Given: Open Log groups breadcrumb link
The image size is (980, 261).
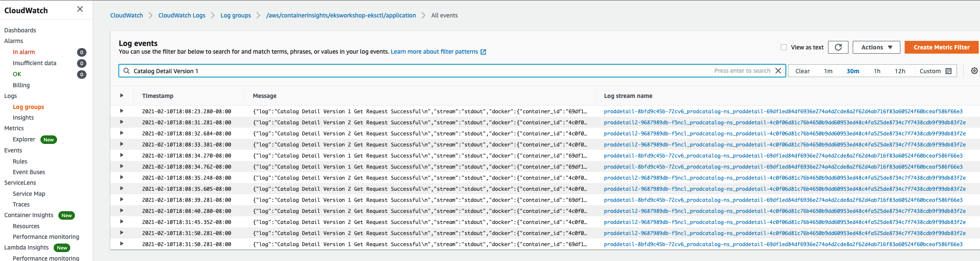Looking at the screenshot, I should coord(235,15).
